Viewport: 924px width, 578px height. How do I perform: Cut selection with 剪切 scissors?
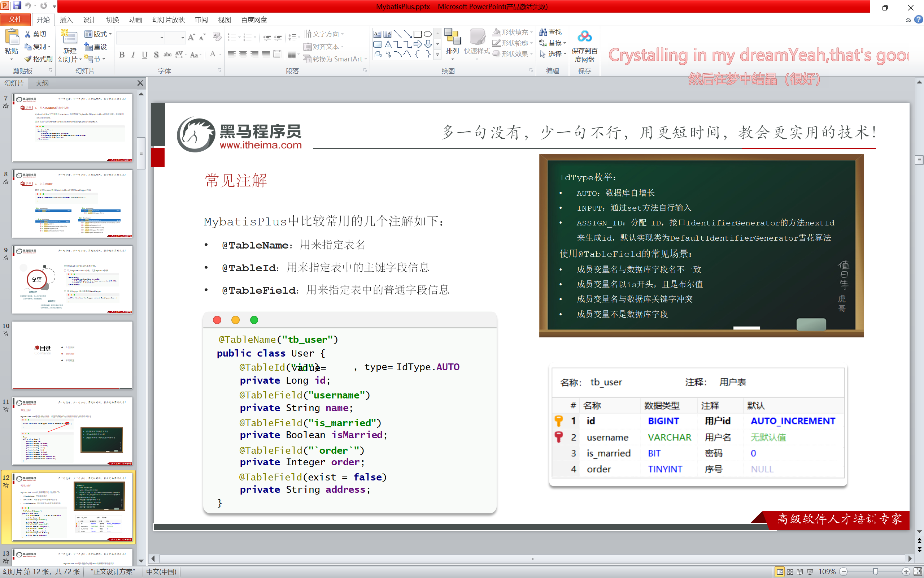(x=36, y=34)
